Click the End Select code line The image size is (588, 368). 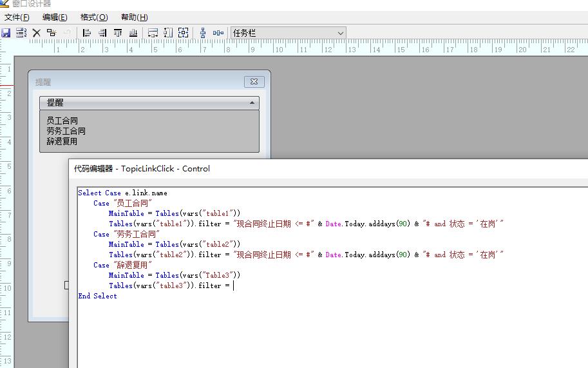click(x=97, y=296)
